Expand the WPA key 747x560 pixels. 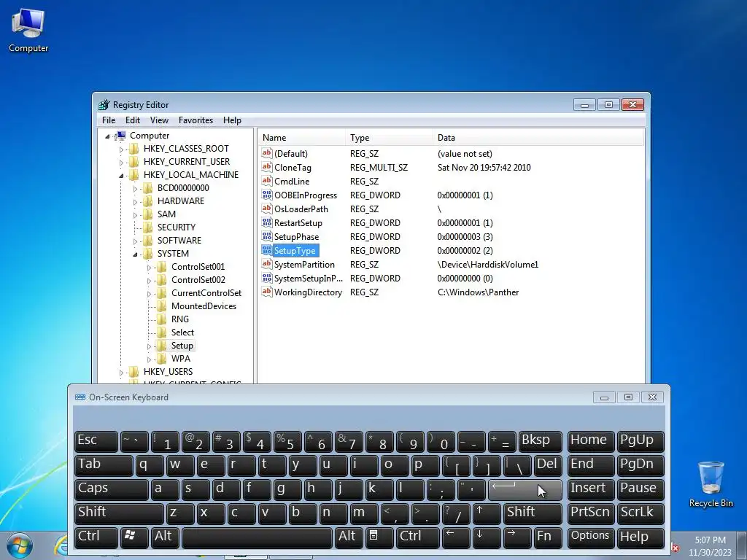coord(149,359)
